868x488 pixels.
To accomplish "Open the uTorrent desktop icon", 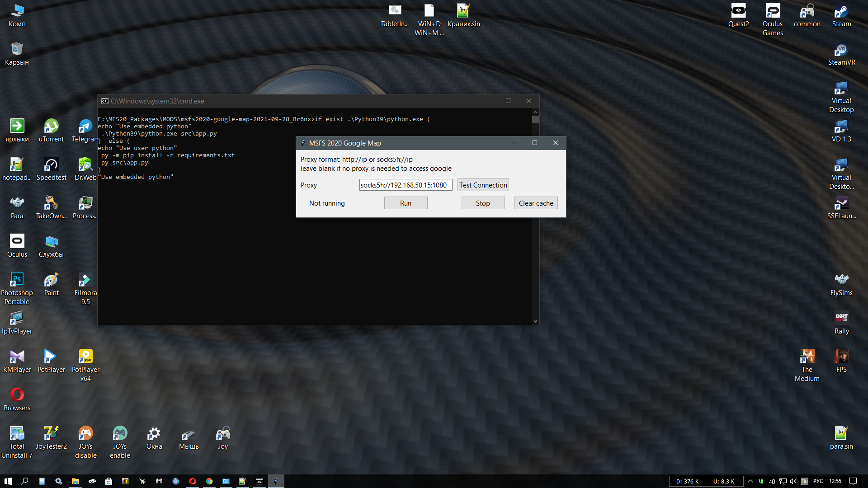I will click(x=51, y=127).
